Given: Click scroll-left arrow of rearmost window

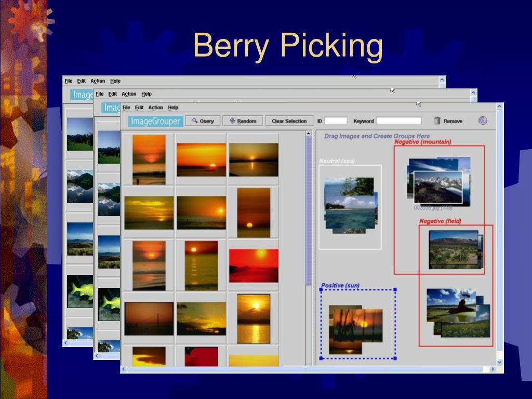Looking at the screenshot, I should click(x=66, y=343).
